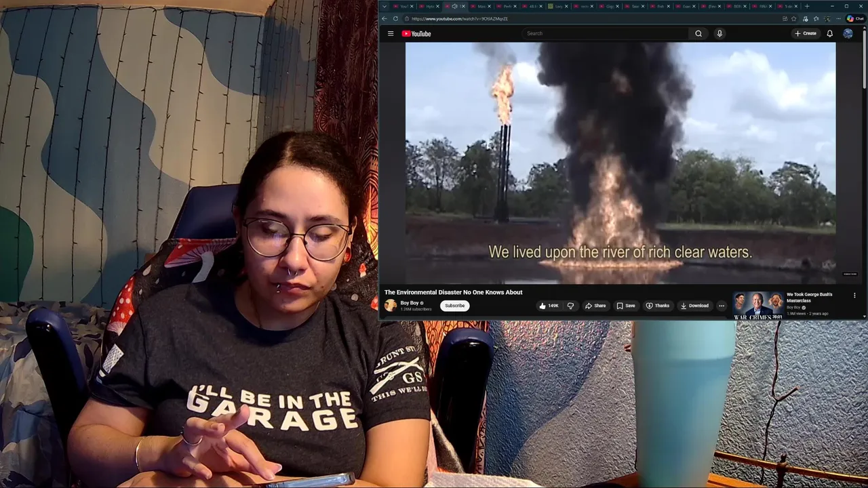Open 'We Took George Bush's Masterclass' title link
868x488 pixels.
(809, 298)
